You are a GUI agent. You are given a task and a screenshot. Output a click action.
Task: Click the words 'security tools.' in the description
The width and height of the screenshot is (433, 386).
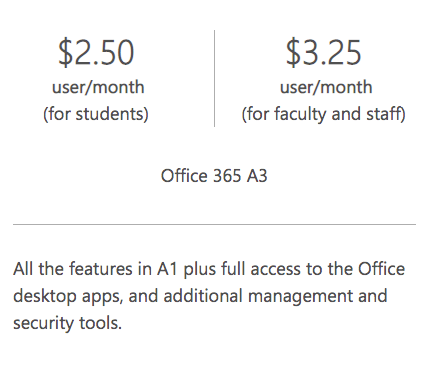tap(67, 324)
